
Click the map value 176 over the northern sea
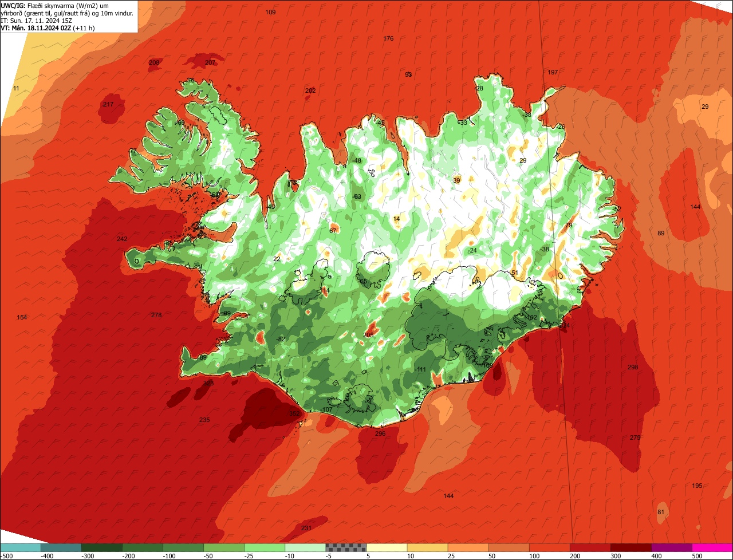388,38
